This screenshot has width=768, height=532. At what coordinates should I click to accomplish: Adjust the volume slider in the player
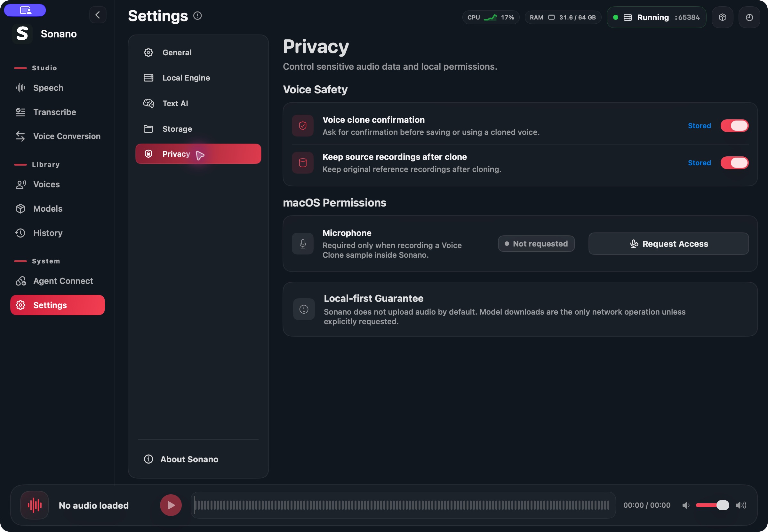(x=712, y=505)
